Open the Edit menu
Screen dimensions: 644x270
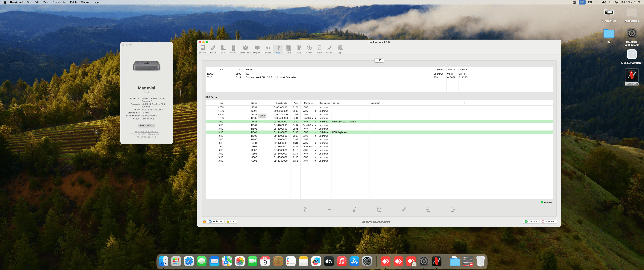[x=37, y=2]
